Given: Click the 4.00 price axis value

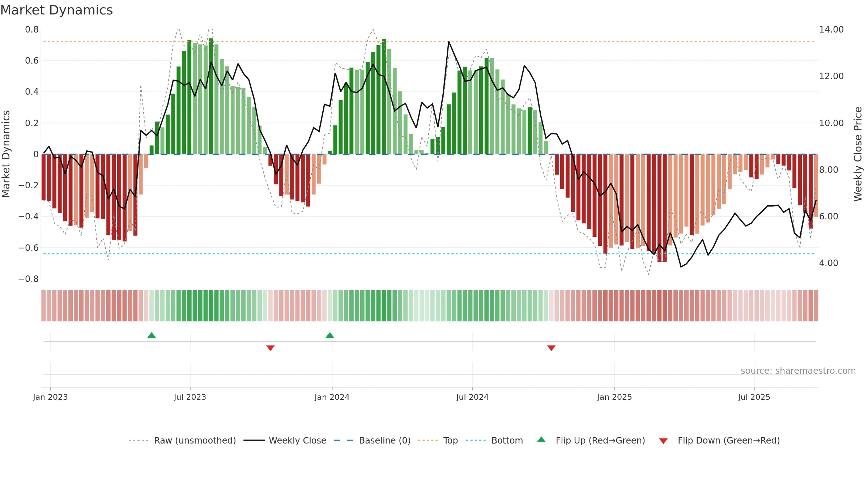Looking at the screenshot, I should [x=828, y=263].
